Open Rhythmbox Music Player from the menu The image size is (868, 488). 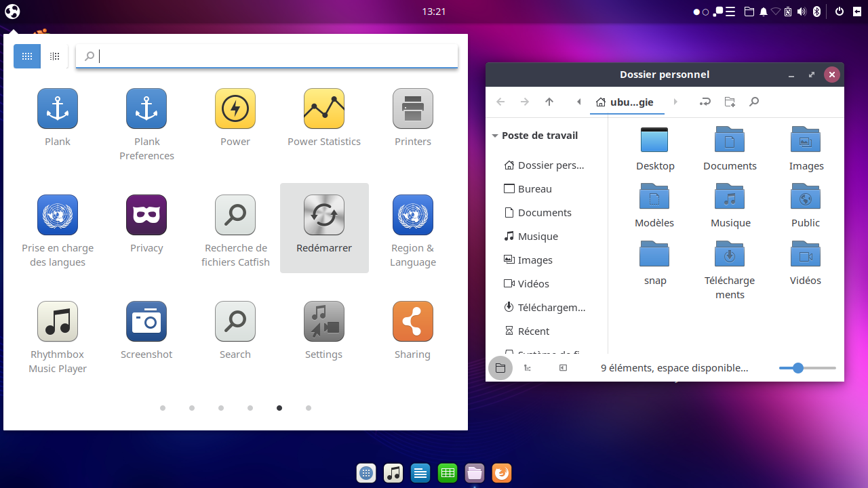pyautogui.click(x=58, y=322)
